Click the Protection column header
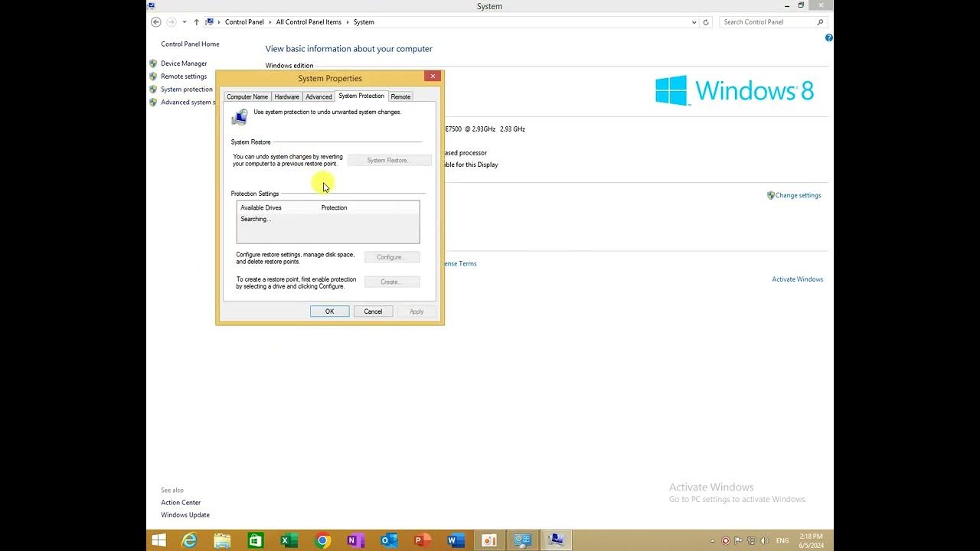The image size is (980, 551). click(334, 207)
